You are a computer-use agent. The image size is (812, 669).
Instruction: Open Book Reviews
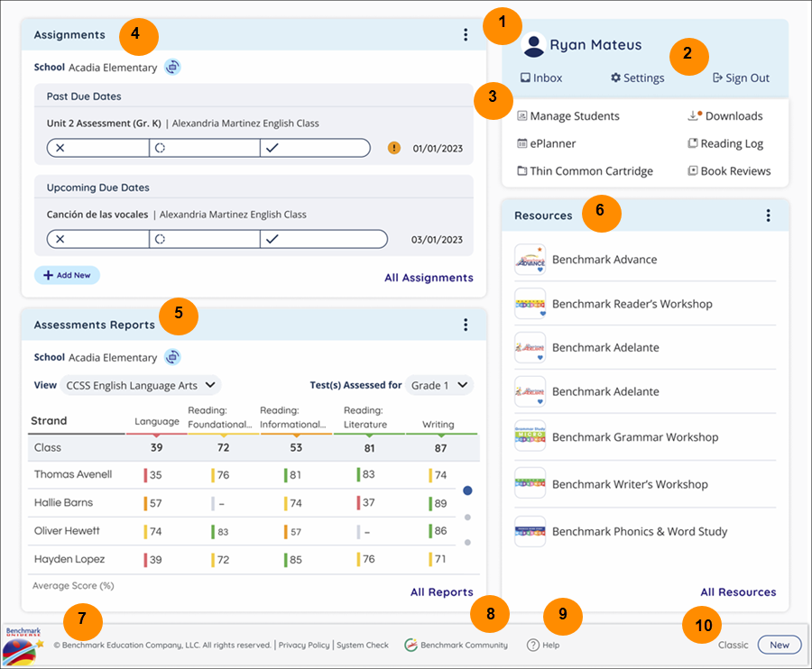pyautogui.click(x=729, y=170)
